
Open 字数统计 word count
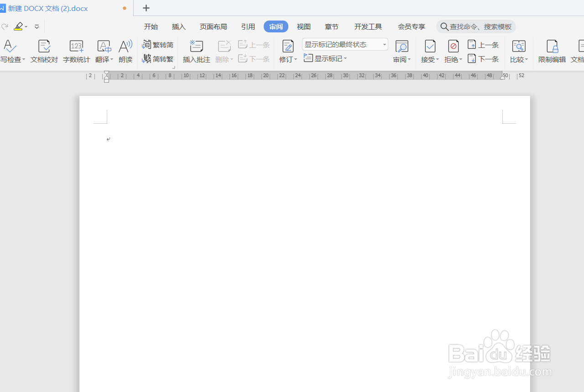(76, 52)
